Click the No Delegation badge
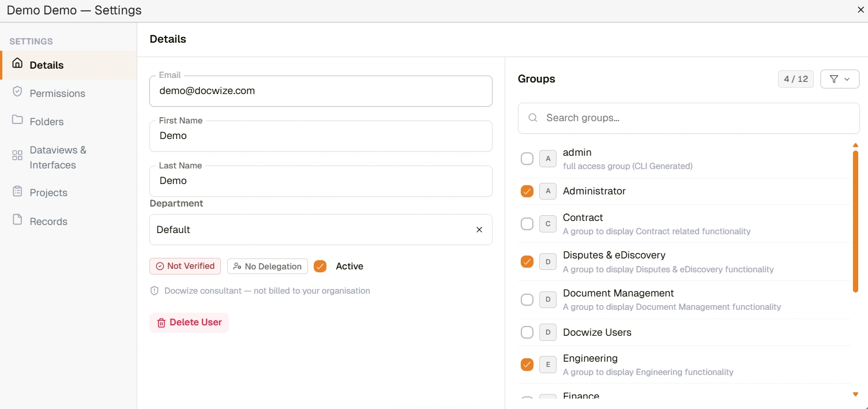The image size is (868, 409). [x=268, y=266]
